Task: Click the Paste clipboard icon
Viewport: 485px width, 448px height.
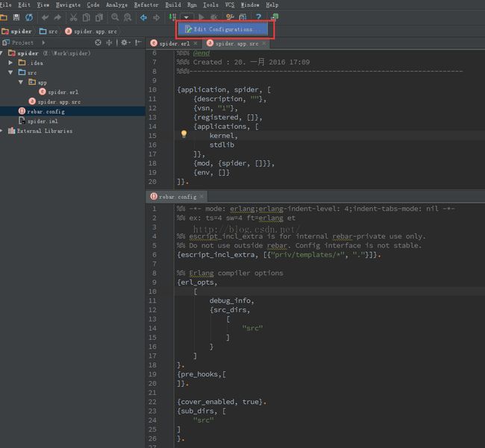Action: pos(99,18)
